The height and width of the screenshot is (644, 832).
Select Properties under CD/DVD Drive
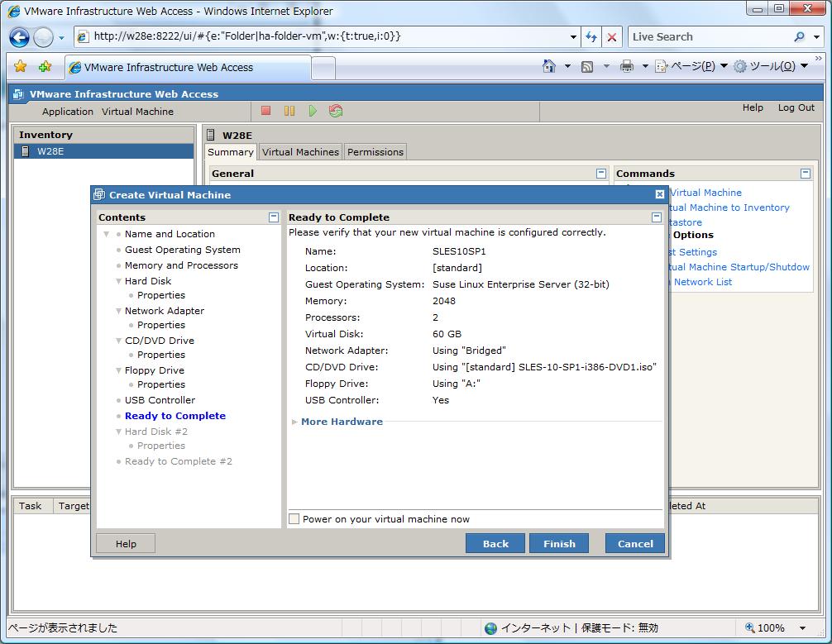[x=161, y=355]
